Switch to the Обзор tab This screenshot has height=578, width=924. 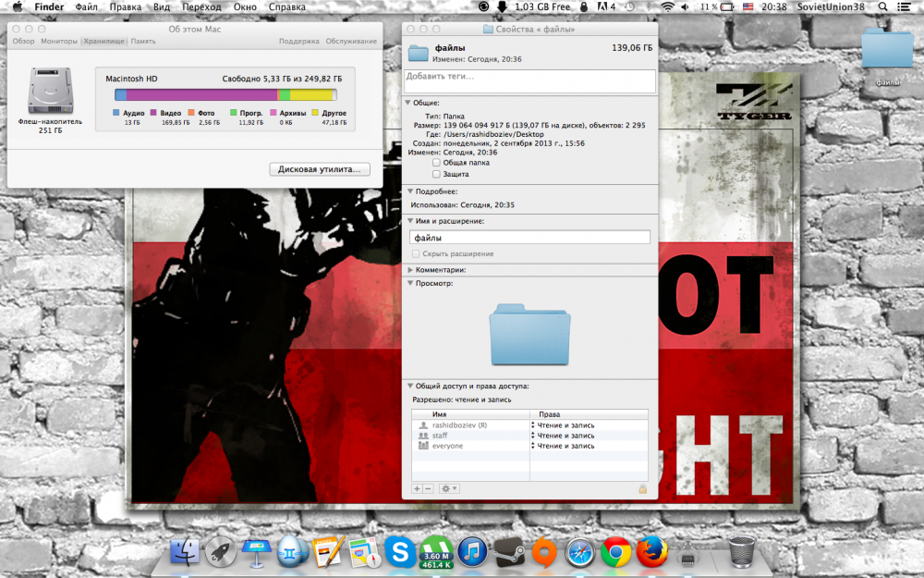tap(24, 42)
